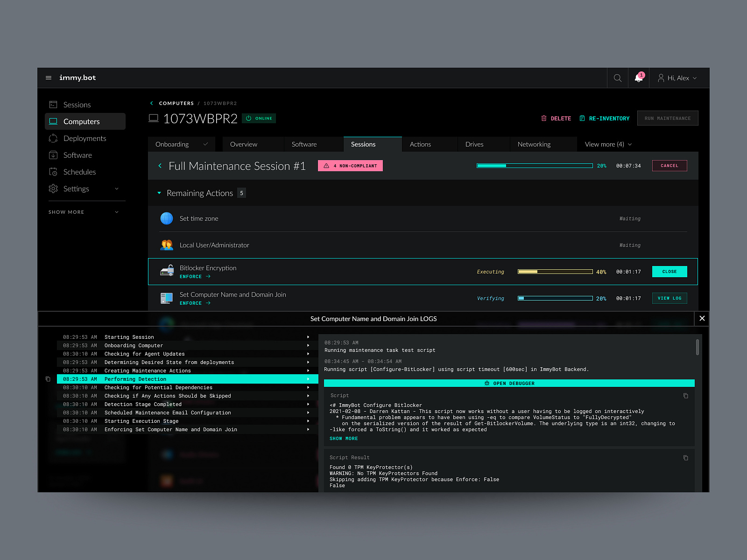The height and width of the screenshot is (560, 747).
Task: Click the Bitlocker Encryption progress bar
Action: (555, 271)
